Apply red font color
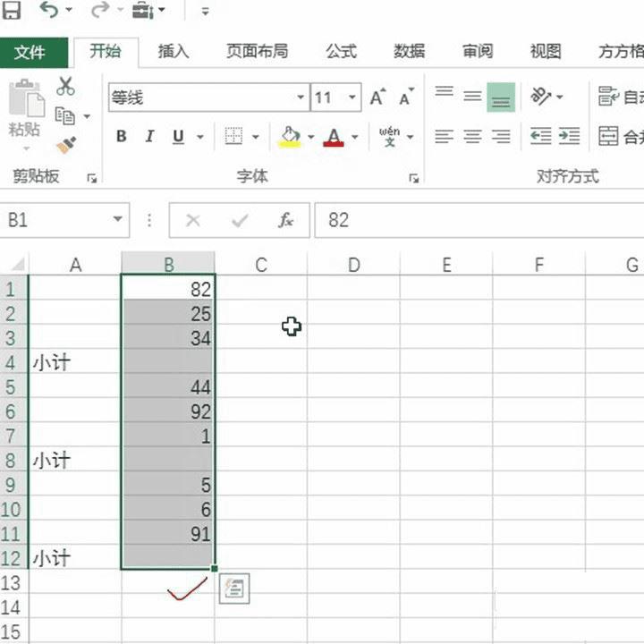Screen dimensions: 644x644 [x=334, y=137]
